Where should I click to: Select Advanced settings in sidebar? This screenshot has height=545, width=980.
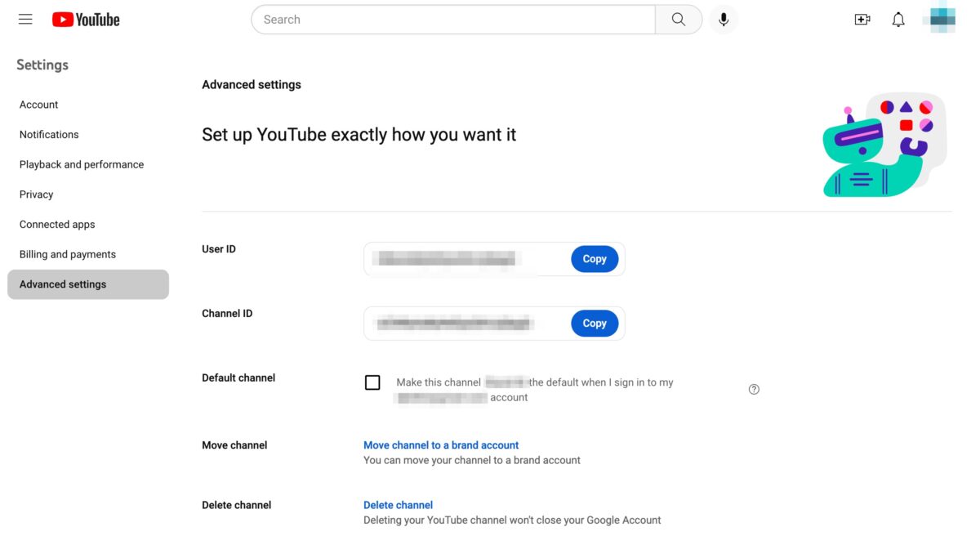[63, 284]
